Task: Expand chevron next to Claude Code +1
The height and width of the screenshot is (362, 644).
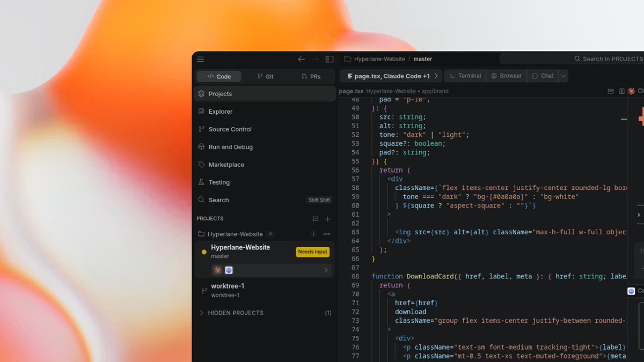Action: point(436,76)
